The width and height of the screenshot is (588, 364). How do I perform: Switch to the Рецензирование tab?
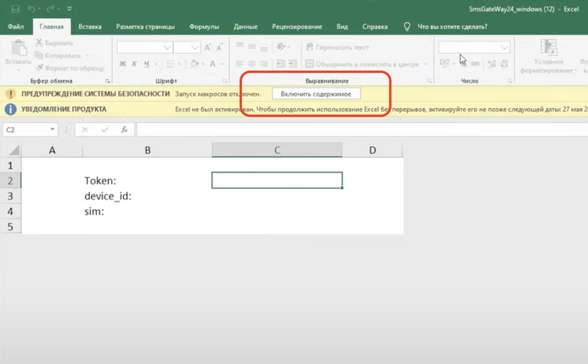click(297, 27)
